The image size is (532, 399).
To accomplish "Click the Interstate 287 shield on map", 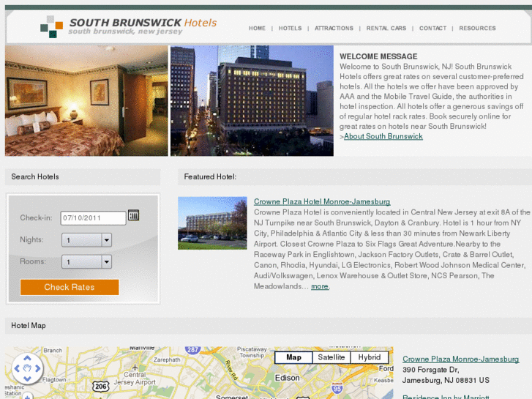I will click(192, 350).
